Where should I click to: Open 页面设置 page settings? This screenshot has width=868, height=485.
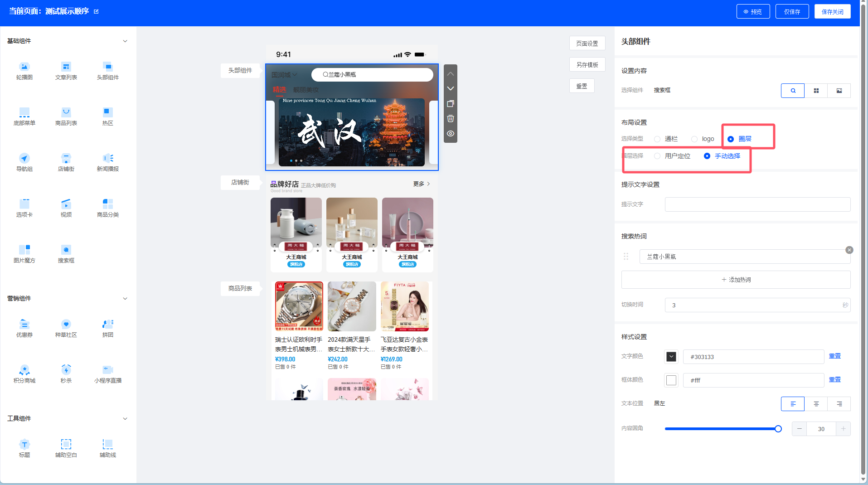tap(587, 44)
